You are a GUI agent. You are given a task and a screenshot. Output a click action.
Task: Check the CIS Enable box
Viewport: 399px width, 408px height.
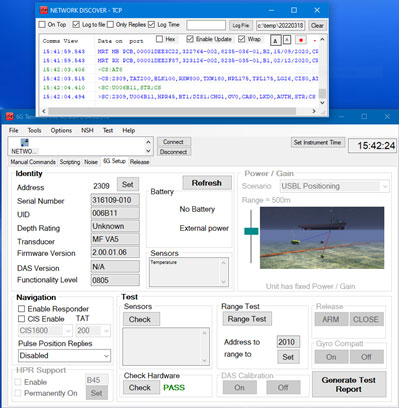pyautogui.click(x=21, y=319)
